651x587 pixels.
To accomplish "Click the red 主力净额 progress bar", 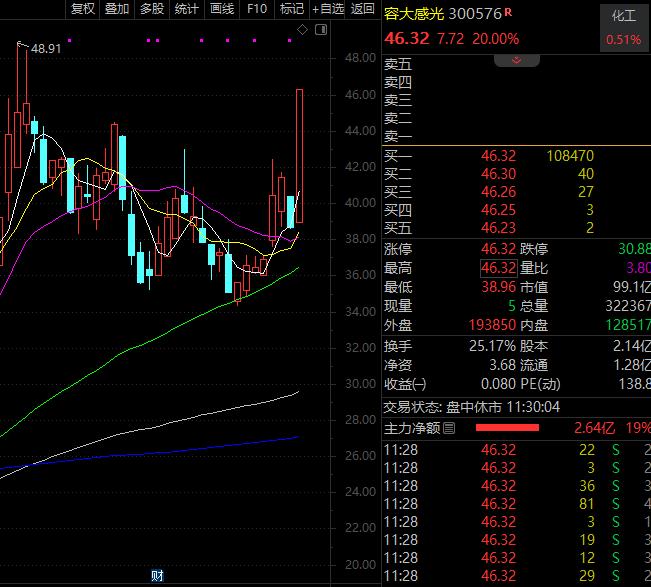I will click(507, 428).
